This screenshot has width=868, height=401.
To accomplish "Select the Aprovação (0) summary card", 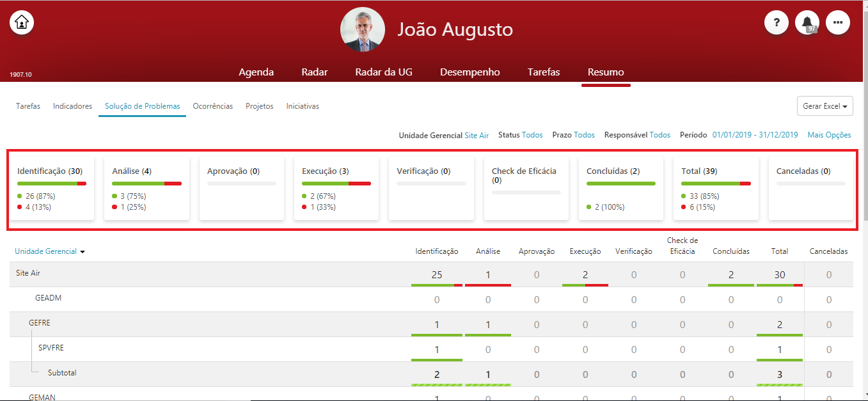I will [x=242, y=189].
